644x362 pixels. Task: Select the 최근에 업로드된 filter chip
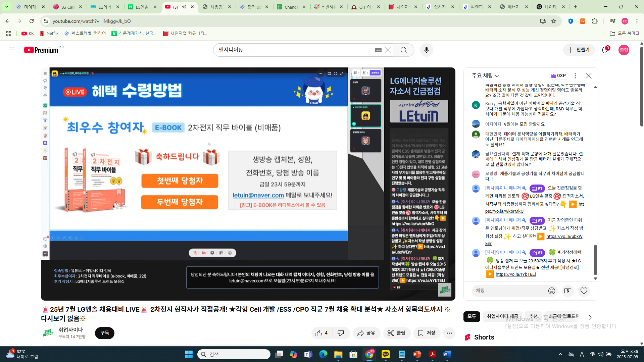click(564, 316)
